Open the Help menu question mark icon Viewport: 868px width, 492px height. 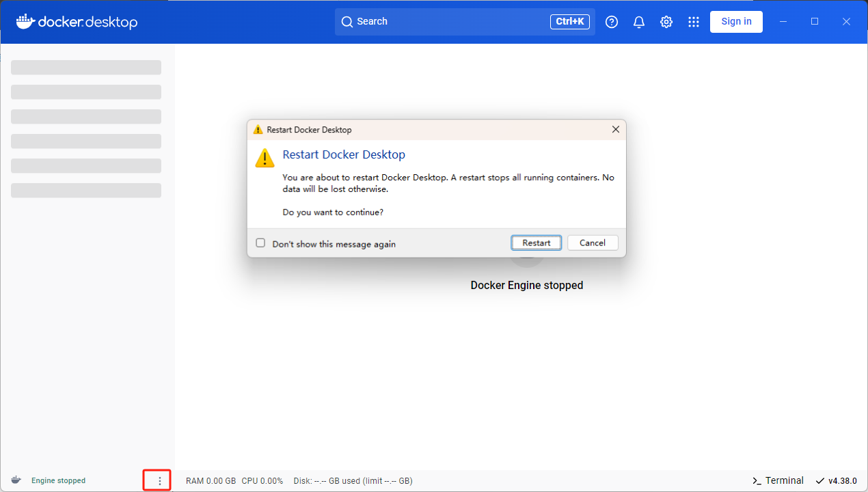click(x=612, y=22)
